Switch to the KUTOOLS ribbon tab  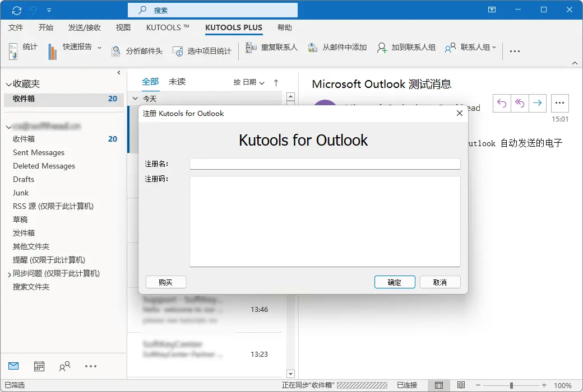(x=168, y=27)
